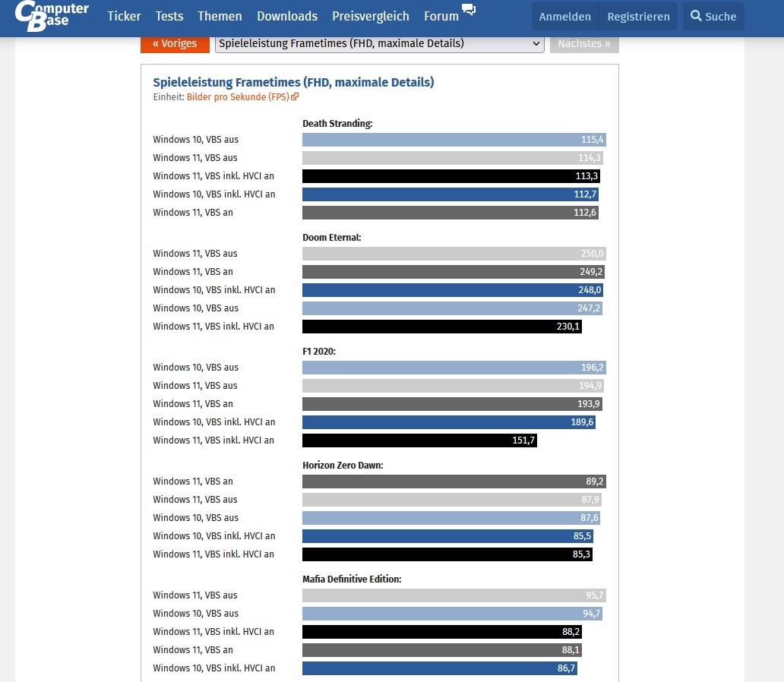Click the Forum speech bubble icon

point(469,9)
